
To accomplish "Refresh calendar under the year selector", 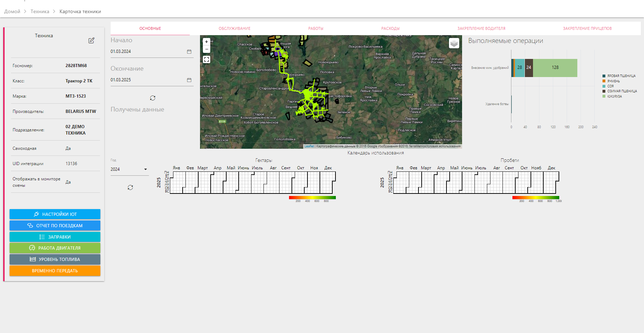I will (130, 187).
